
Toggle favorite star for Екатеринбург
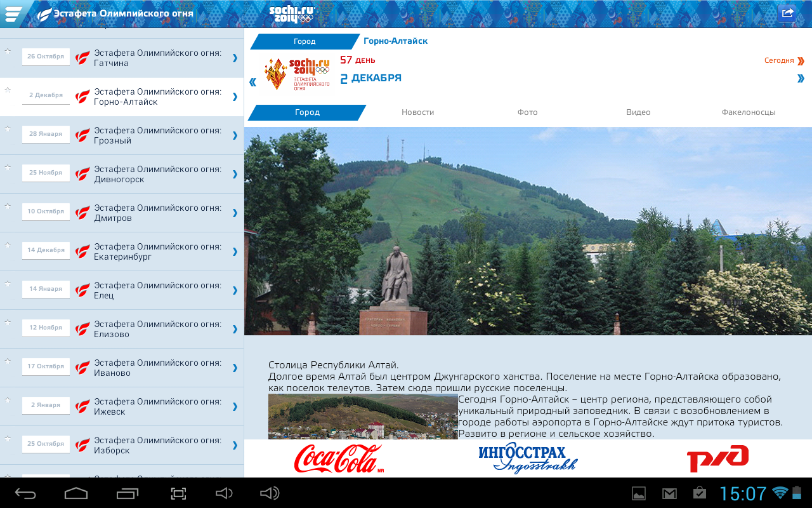click(x=8, y=245)
